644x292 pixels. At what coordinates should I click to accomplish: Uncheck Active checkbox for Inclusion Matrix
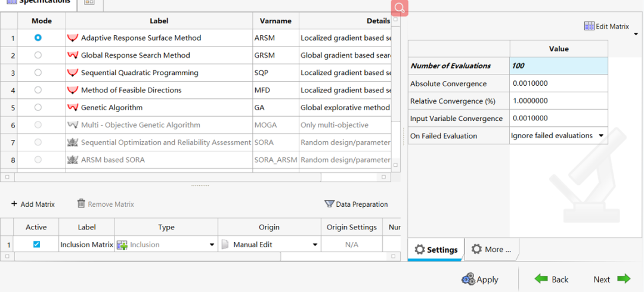[x=36, y=244]
